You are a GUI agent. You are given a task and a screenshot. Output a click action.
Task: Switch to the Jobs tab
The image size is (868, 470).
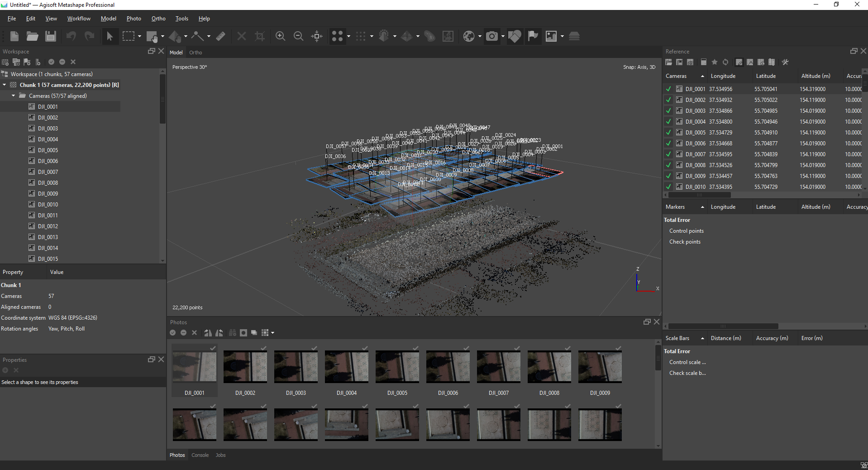(220, 455)
